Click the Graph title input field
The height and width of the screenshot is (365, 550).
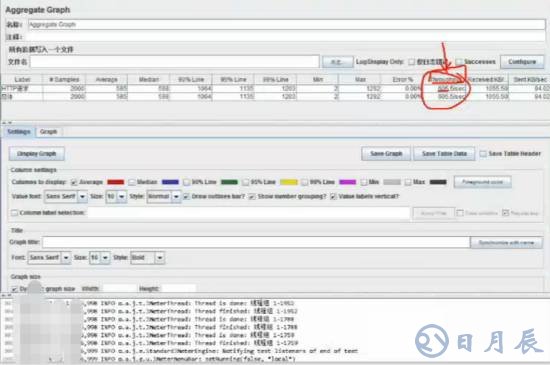click(256, 242)
